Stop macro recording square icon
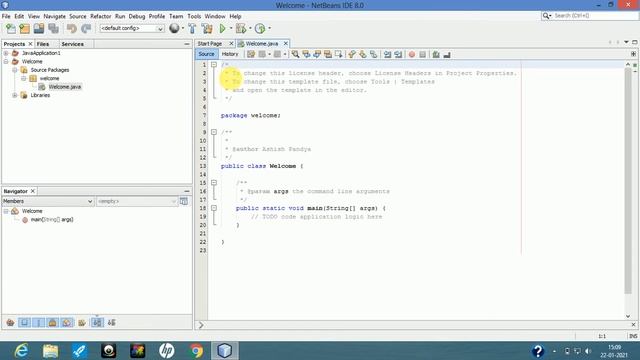This screenshot has height=360, width=640. pyautogui.click(x=422, y=54)
